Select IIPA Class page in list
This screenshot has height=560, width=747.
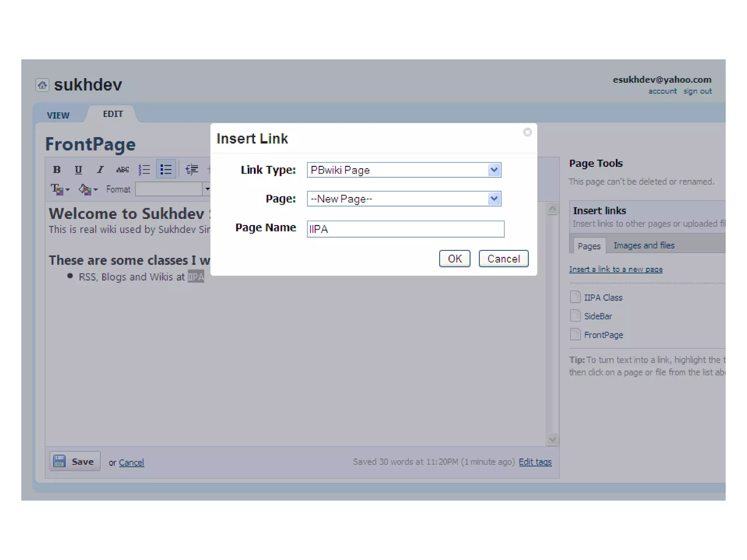[603, 298]
